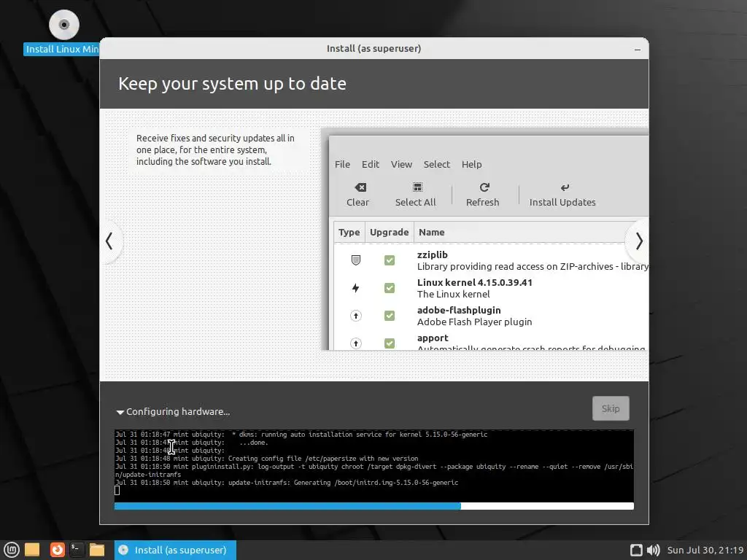Toggle the zziplib upgrade checkbox
Viewport: 747px width, 560px height.
390,260
